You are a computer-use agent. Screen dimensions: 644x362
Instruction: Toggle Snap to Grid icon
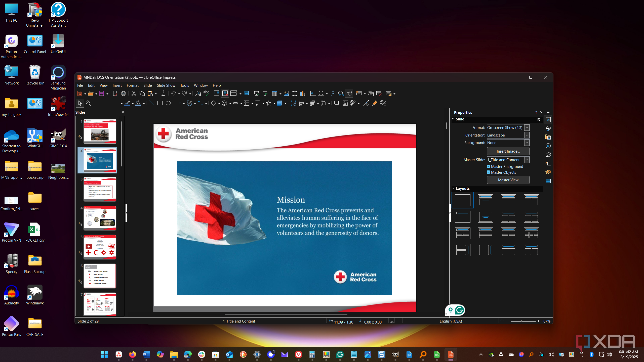225,94
